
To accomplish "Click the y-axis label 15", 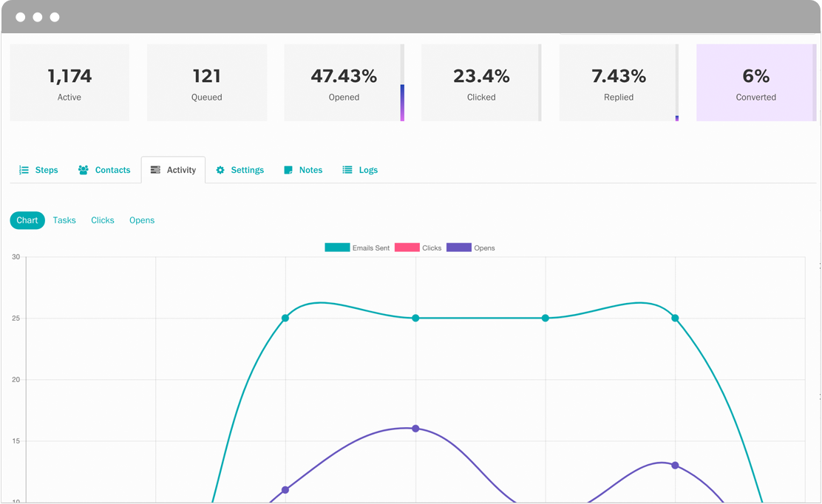I will pos(16,440).
